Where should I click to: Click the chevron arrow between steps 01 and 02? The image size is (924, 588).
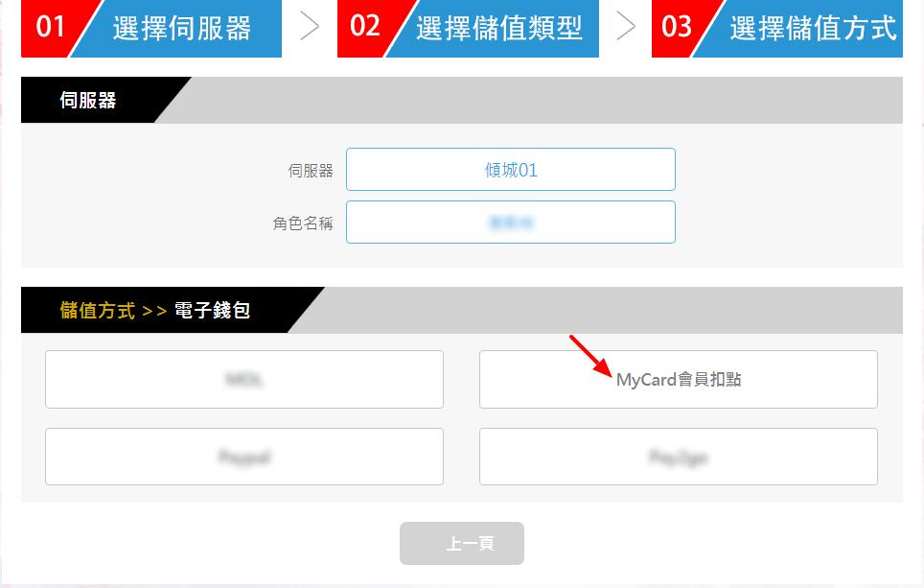310,27
